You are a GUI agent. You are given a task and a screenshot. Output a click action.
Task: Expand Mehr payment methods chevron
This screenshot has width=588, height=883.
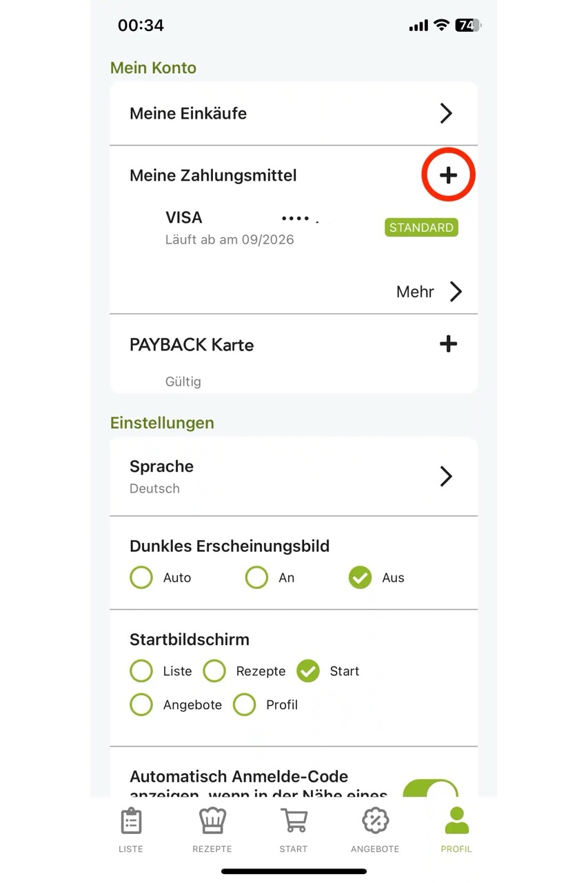tap(455, 292)
